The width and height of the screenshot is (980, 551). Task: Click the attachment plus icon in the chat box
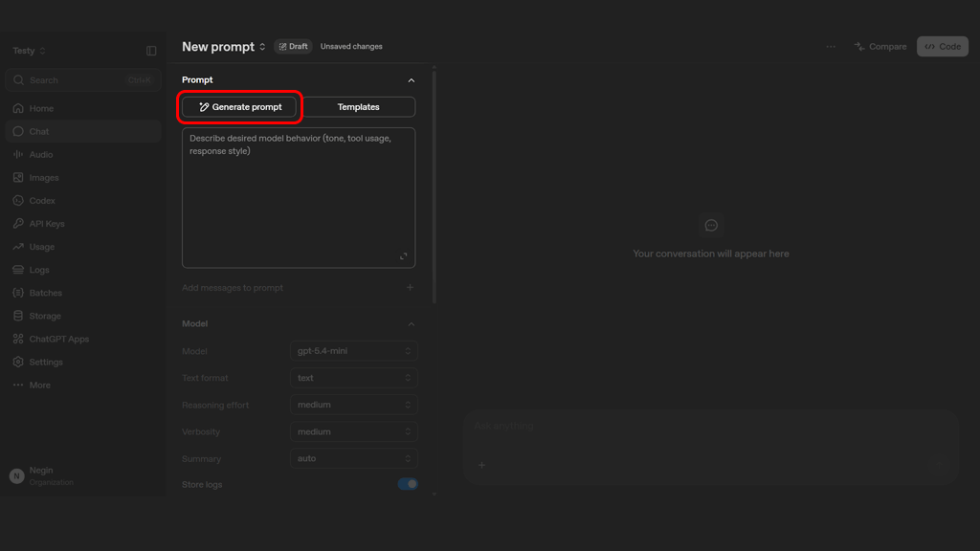(482, 465)
